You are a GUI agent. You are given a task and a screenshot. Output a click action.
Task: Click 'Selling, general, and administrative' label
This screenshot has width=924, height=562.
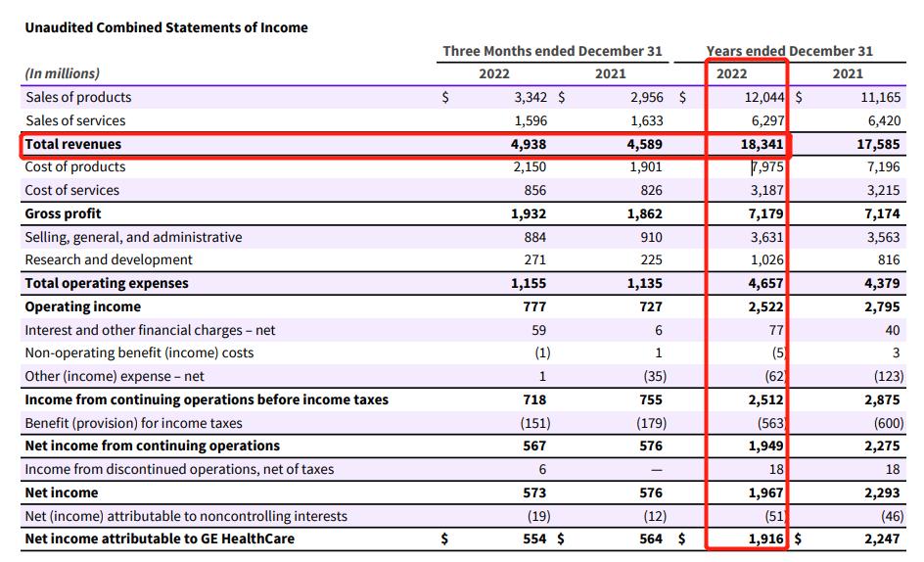133,237
